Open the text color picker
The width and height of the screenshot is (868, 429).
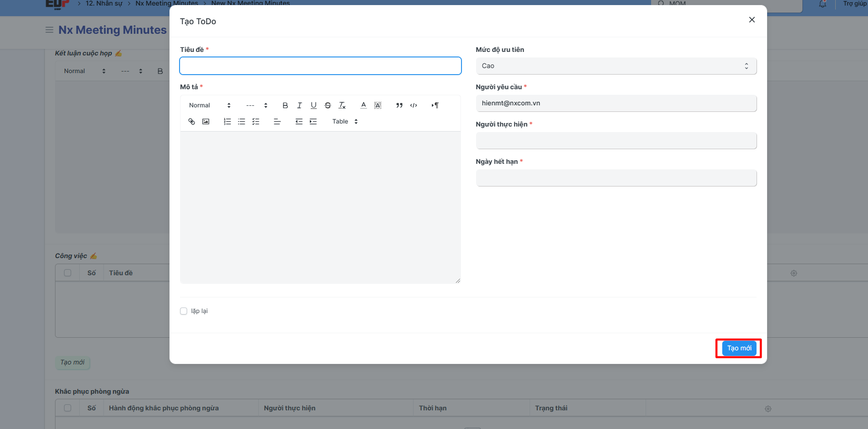(363, 105)
